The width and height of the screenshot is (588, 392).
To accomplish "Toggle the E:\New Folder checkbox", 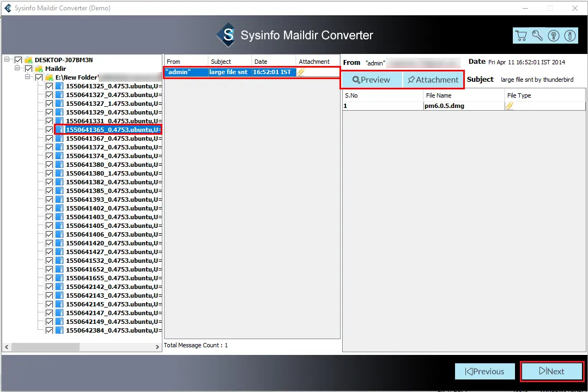I will point(39,77).
